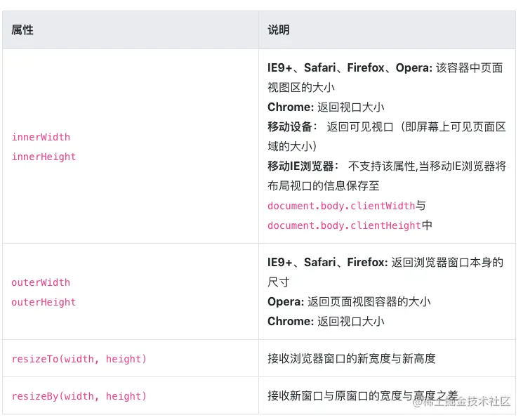The height and width of the screenshot is (420, 523).
Task: Click the resizeBy(width, height) cell
Action: [131, 396]
